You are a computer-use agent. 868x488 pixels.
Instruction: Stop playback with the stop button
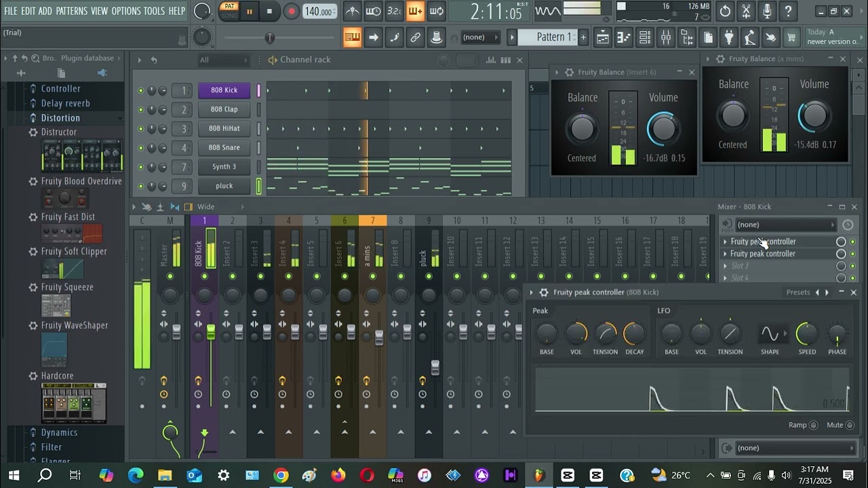(269, 11)
